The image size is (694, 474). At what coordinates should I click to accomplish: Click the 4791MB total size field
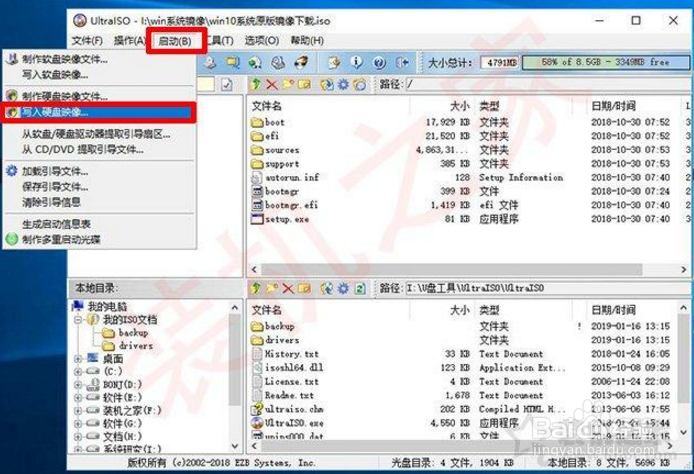(501, 62)
